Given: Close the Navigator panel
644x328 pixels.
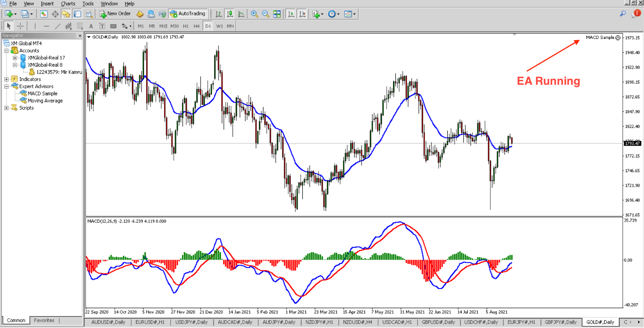Looking at the screenshot, I should (x=80, y=36).
